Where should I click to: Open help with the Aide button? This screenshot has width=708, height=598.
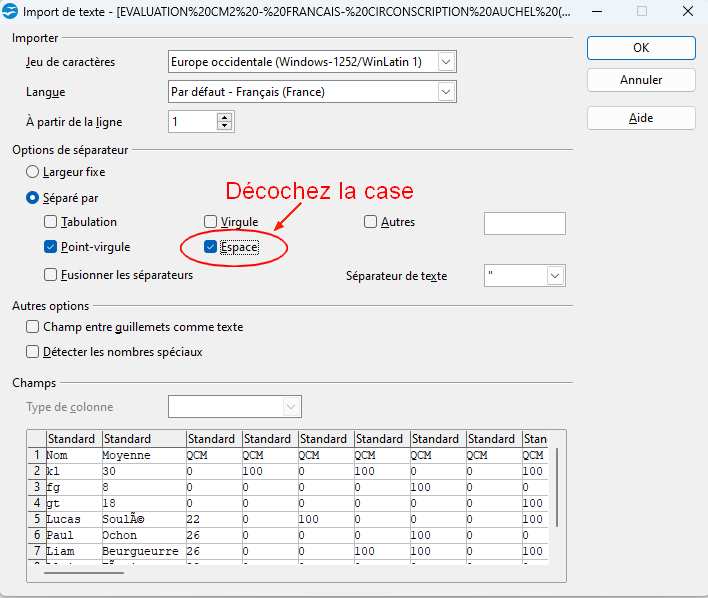point(641,118)
